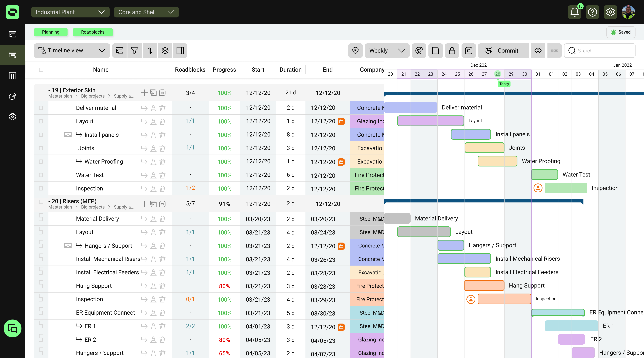Switch to the Planning tab
This screenshot has width=644, height=358.
(51, 32)
